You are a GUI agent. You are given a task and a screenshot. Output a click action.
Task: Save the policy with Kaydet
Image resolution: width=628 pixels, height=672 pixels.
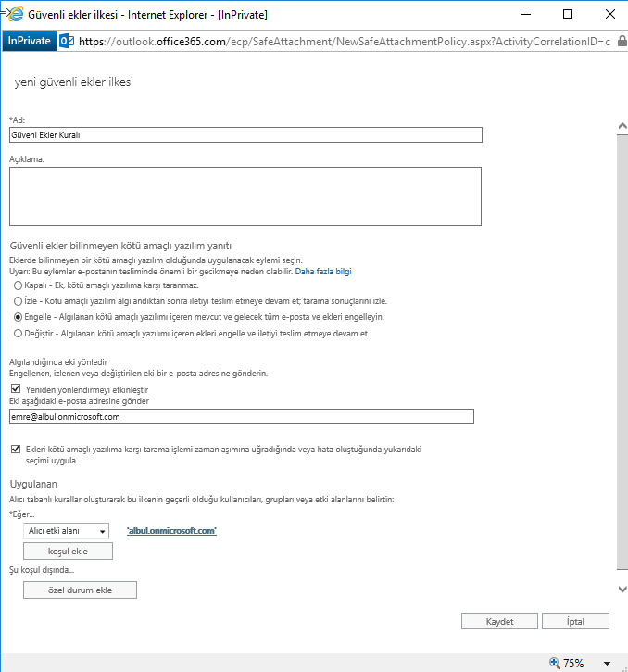499,621
